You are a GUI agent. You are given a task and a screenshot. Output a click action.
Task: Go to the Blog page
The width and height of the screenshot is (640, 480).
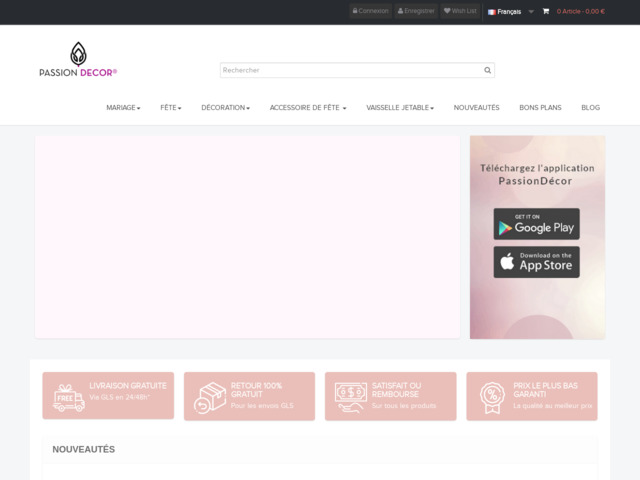coord(590,107)
